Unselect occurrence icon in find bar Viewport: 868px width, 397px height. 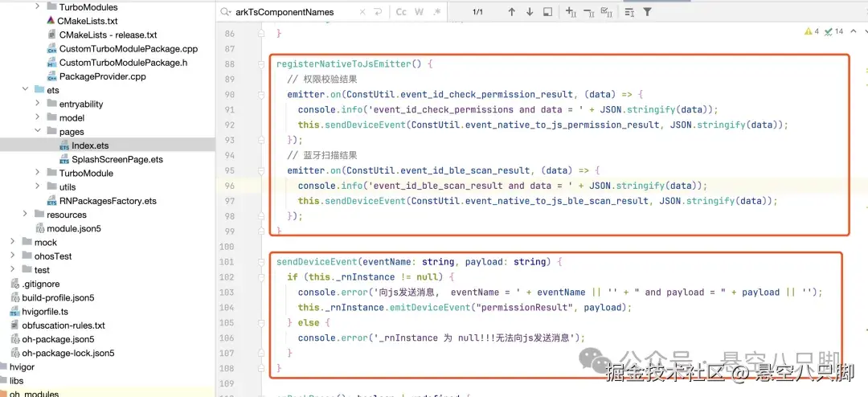point(588,11)
